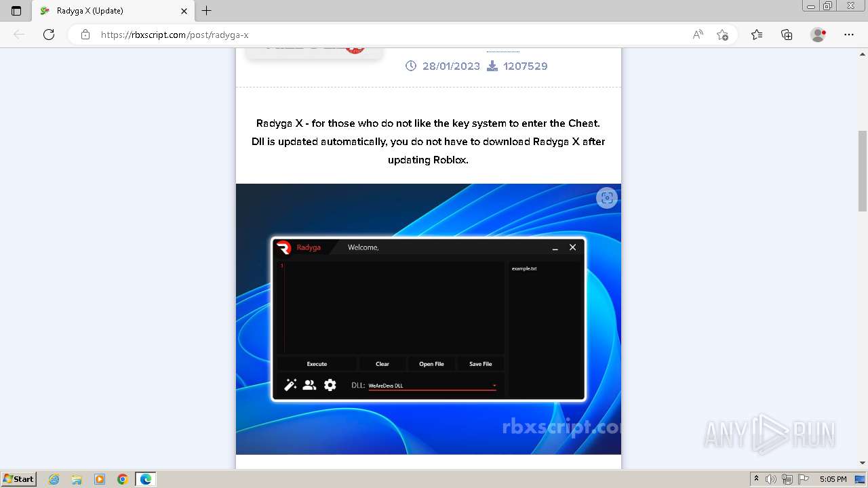Open Edge Settings and more menu

coord(849,35)
